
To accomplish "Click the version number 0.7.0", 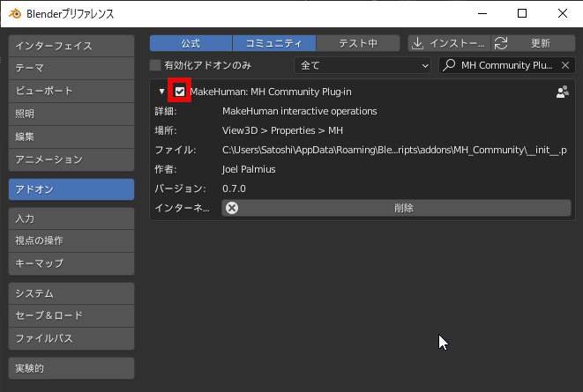I will (x=234, y=189).
